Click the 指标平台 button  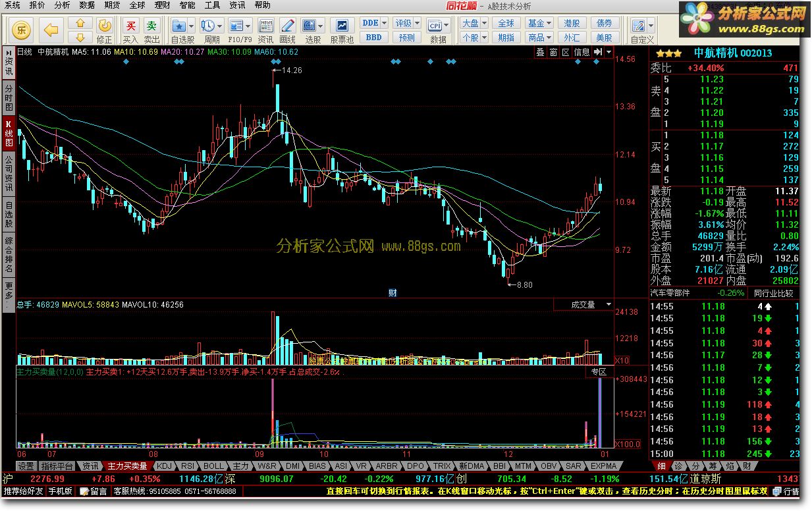57,466
